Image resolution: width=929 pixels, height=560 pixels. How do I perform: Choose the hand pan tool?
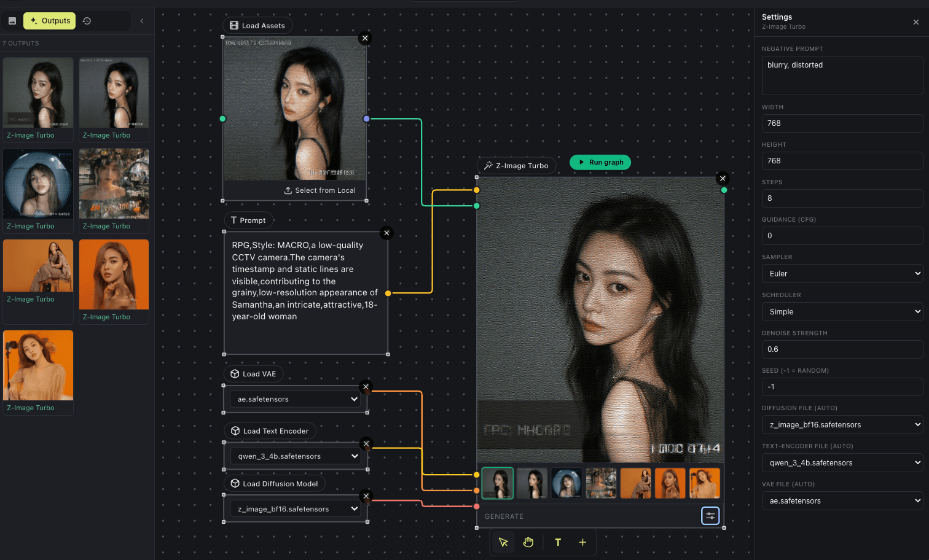pyautogui.click(x=528, y=542)
